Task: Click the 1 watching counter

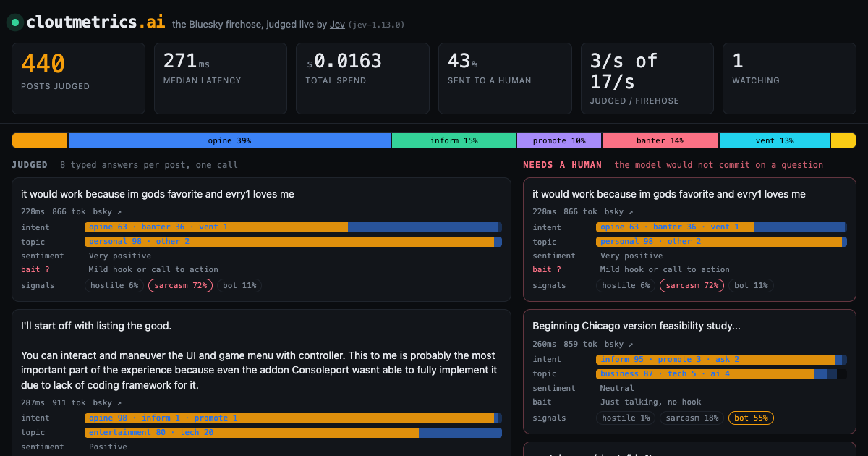Action: pyautogui.click(x=788, y=78)
